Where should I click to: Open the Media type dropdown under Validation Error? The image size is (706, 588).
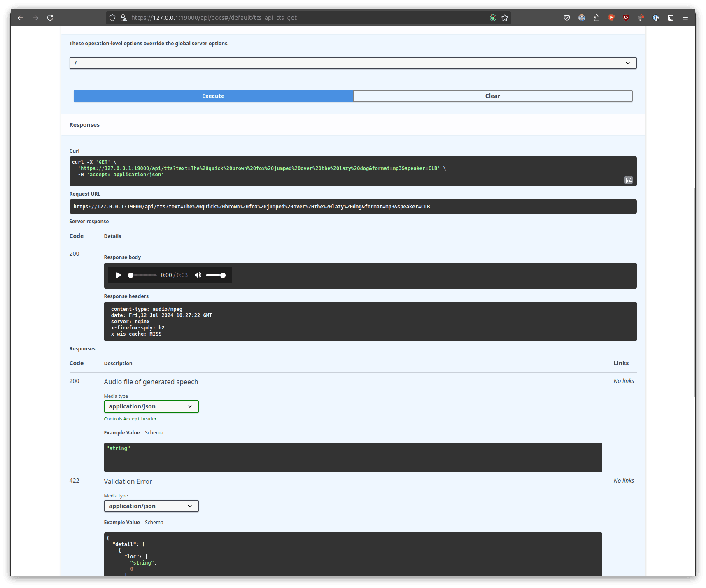click(x=151, y=506)
